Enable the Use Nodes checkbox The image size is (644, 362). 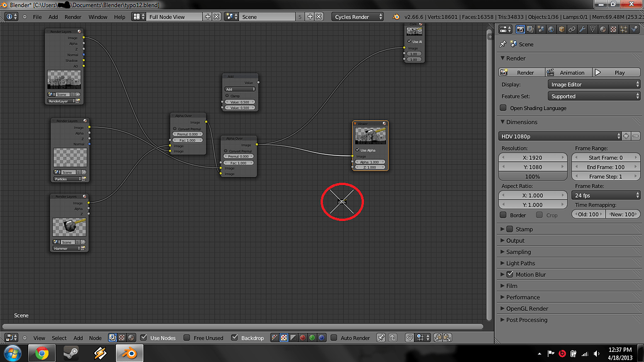143,337
